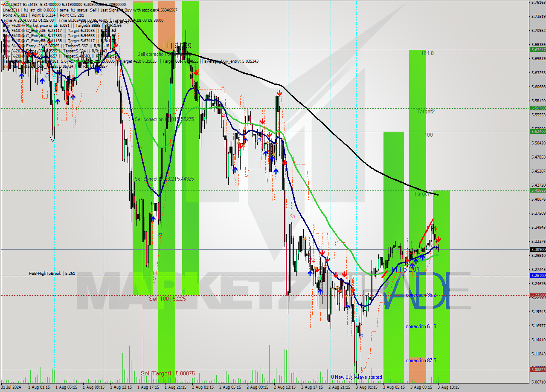This screenshot has width=546, height=392.
Task: Click the 5.06710 price axis value
Action: coord(538,382)
